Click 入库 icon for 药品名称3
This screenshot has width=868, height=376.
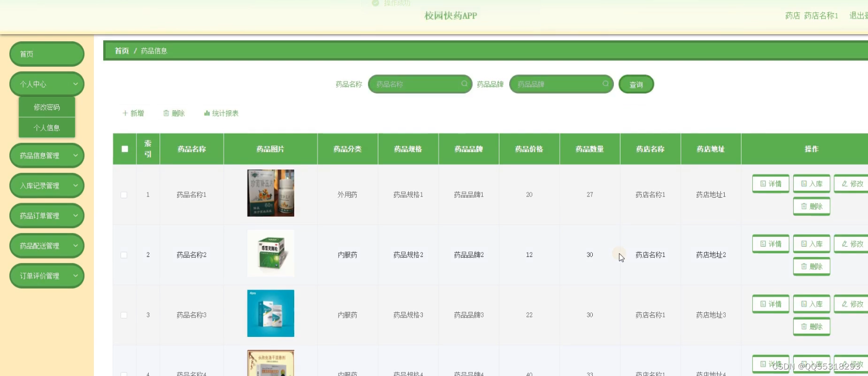[x=804, y=304]
